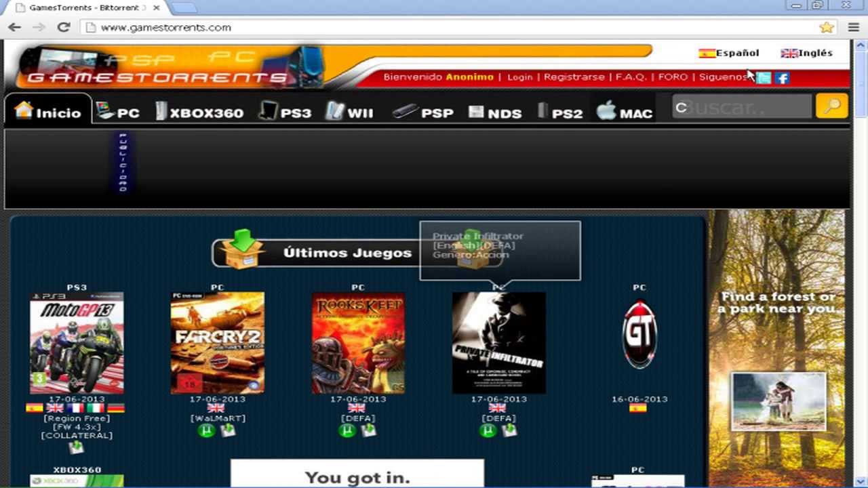
Task: Open the 'Find a forest or a park' ad
Action: [777, 348]
